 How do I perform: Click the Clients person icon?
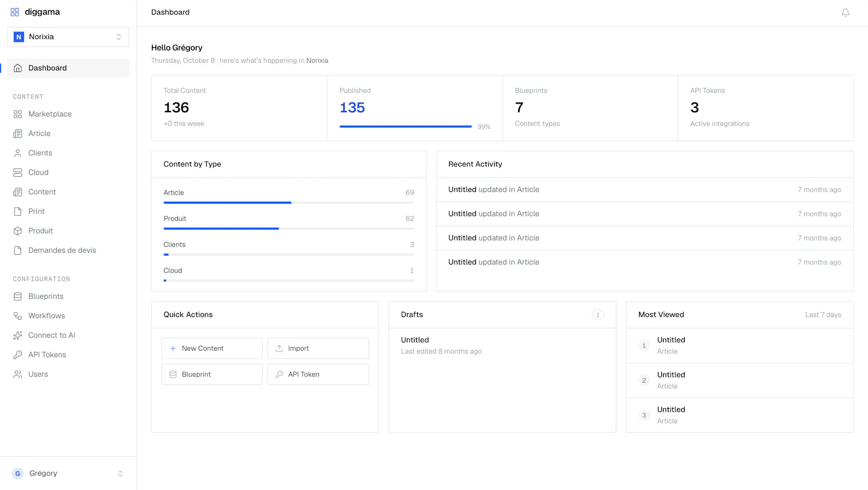18,153
